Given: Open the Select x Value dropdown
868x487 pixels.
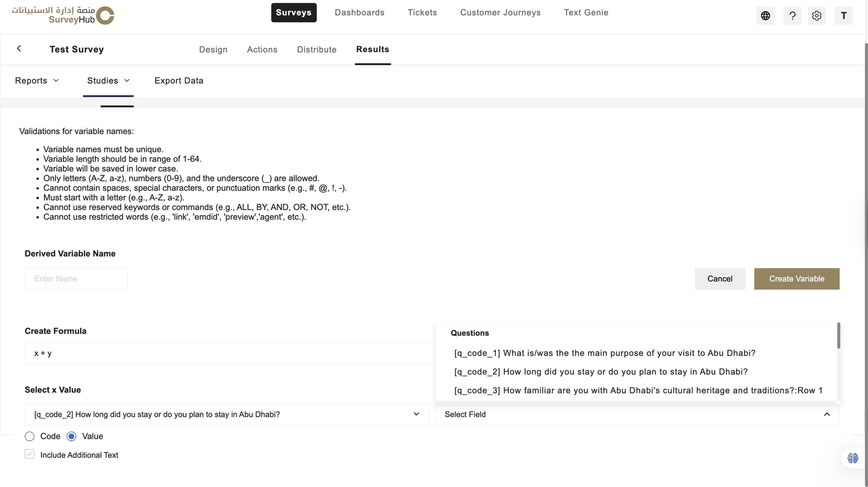Looking at the screenshot, I should tap(227, 414).
